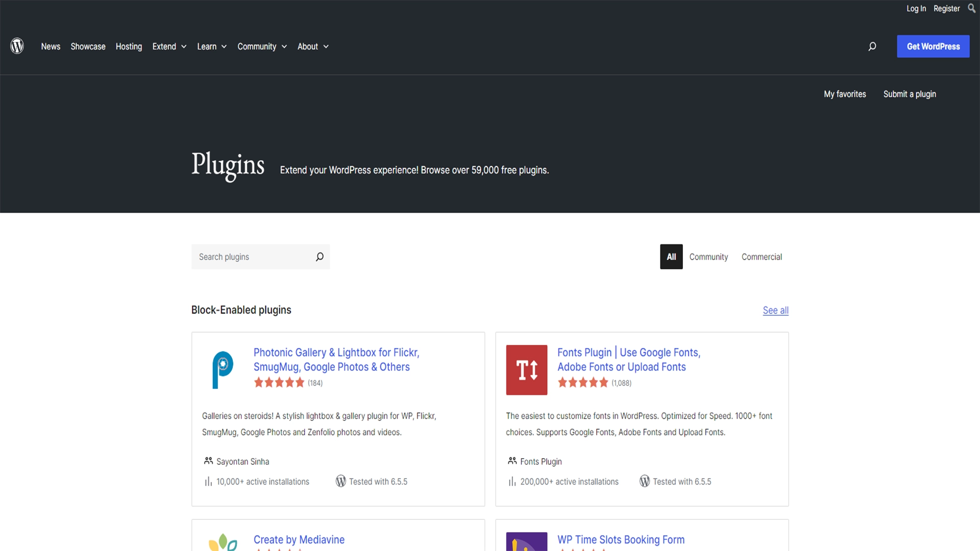Click the star rating of Fonts Plugin
980x551 pixels.
tap(583, 383)
